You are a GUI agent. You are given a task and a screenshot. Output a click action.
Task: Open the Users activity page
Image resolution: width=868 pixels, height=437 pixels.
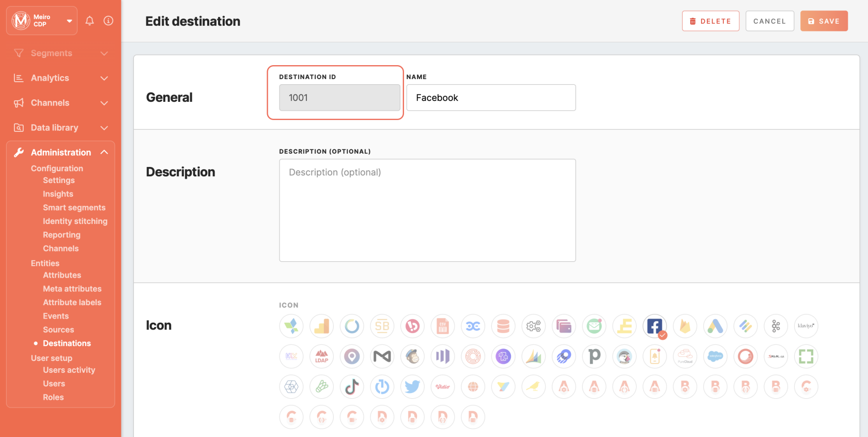click(x=69, y=370)
